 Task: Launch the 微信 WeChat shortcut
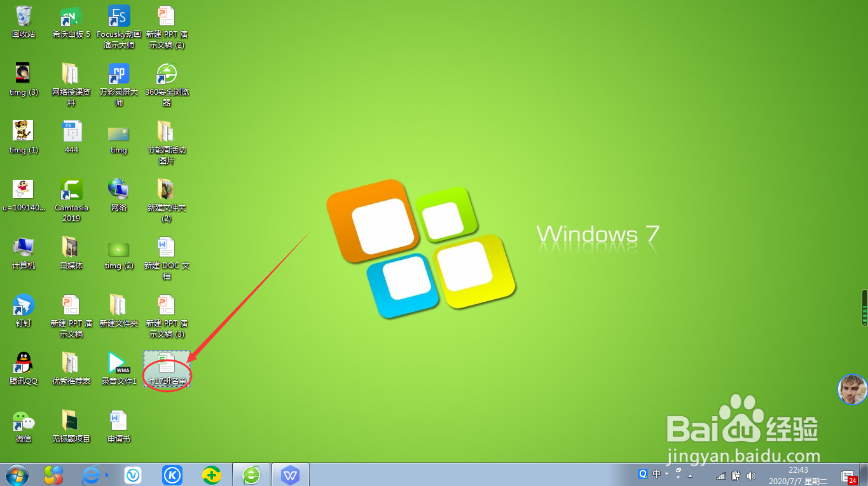[24, 426]
